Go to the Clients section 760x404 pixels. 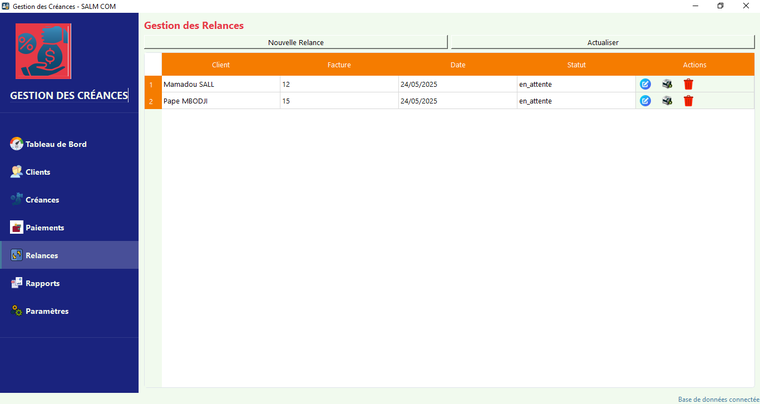pos(38,172)
